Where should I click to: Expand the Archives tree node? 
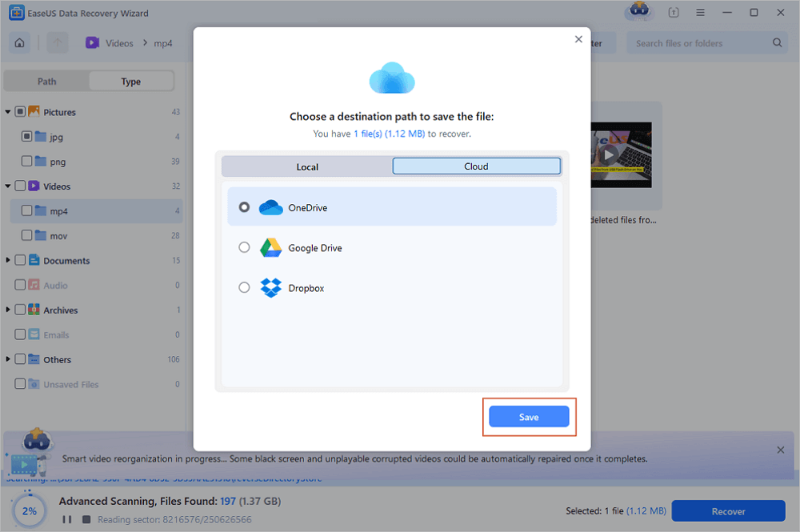tap(8, 310)
